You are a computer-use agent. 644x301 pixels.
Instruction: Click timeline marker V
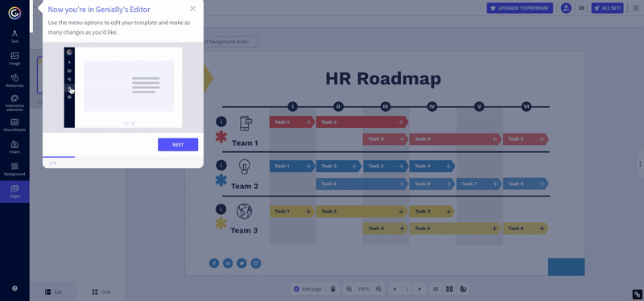point(478,107)
